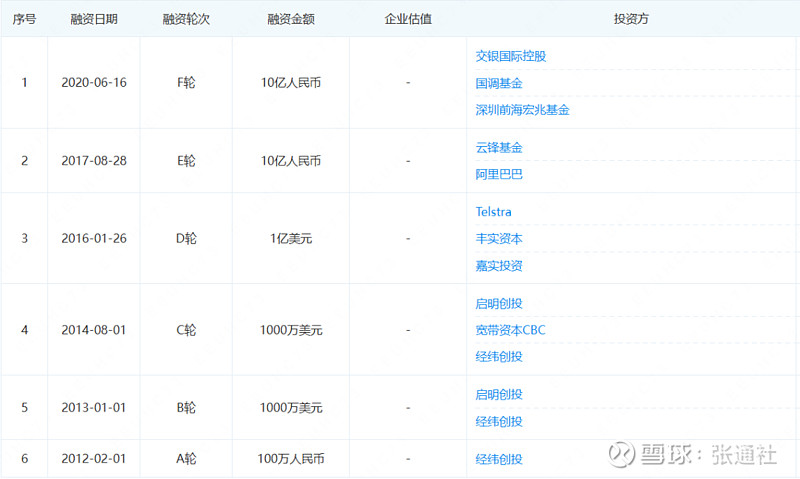Image resolution: width=800 pixels, height=479 pixels.
Task: Select the date 2013-01-01
Action: (94, 408)
